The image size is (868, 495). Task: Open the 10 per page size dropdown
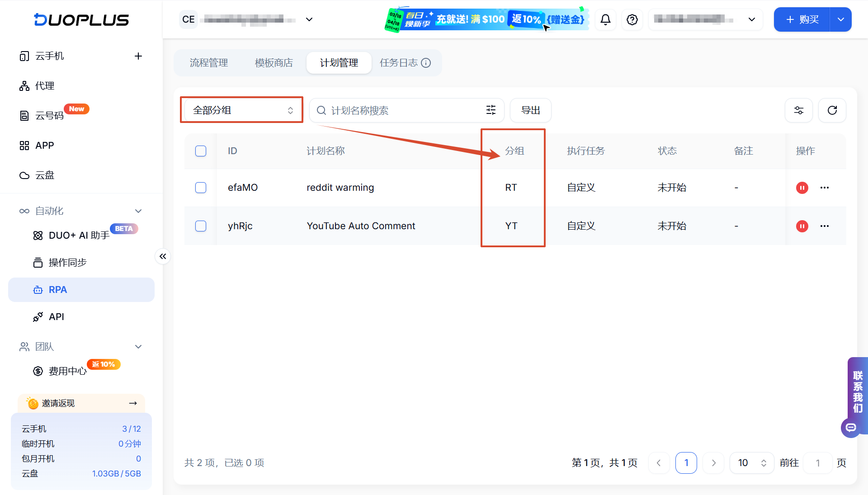pyautogui.click(x=752, y=463)
